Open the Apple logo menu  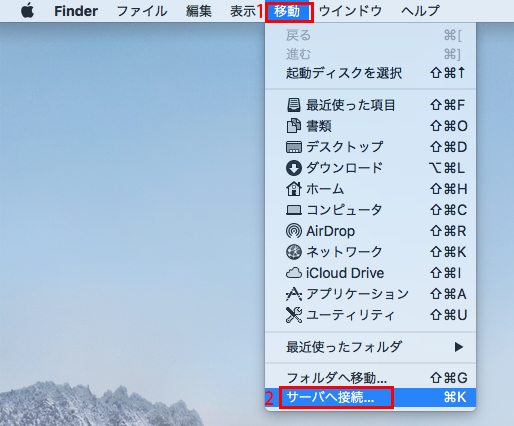[28, 11]
